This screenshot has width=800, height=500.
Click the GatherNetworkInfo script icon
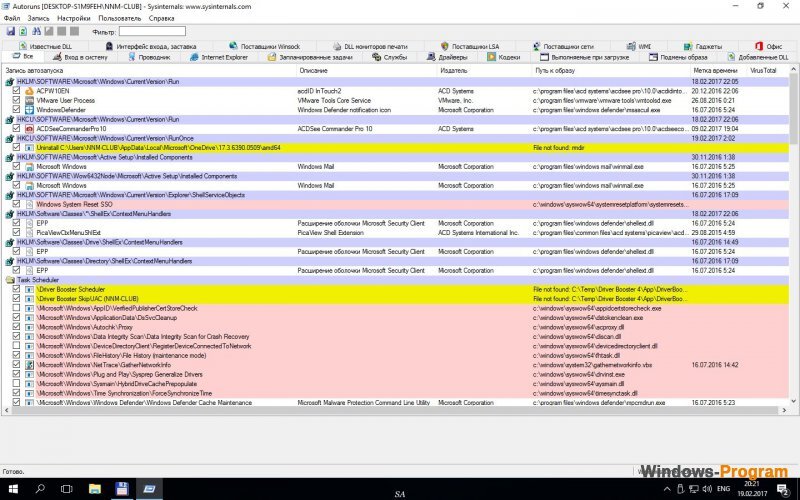[x=30, y=365]
